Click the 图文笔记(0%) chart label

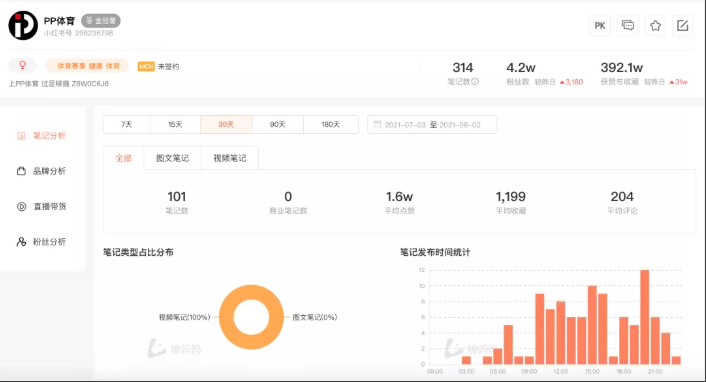click(x=315, y=317)
